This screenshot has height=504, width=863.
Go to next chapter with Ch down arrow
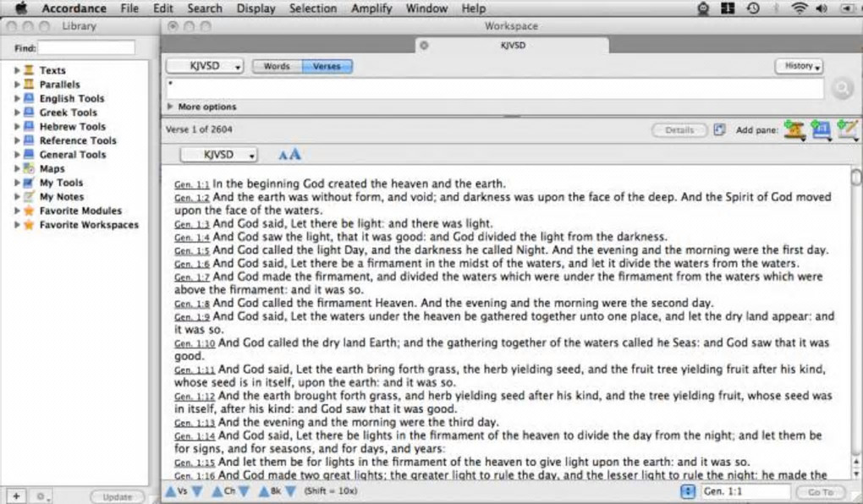pyautogui.click(x=245, y=490)
